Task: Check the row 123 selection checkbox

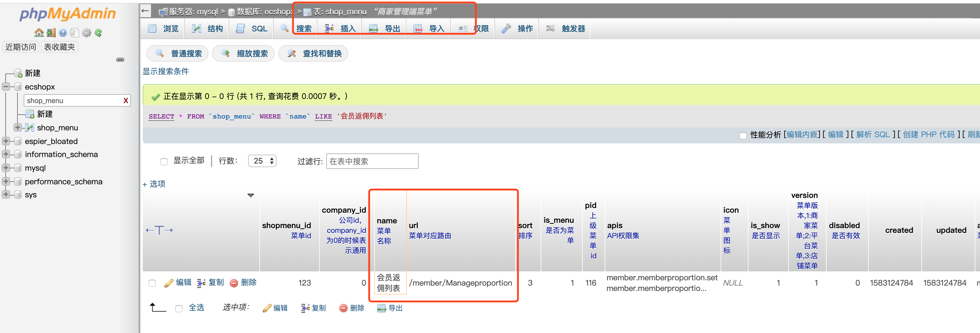Action: click(152, 283)
